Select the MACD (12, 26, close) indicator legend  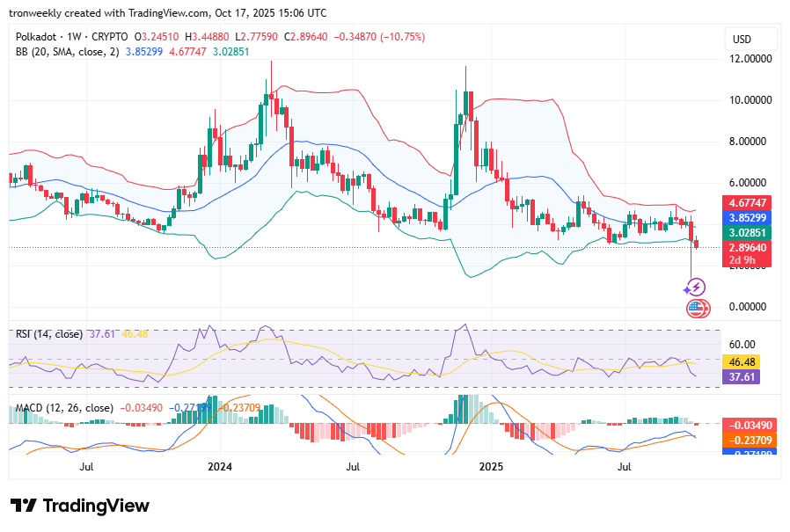pyautogui.click(x=63, y=408)
